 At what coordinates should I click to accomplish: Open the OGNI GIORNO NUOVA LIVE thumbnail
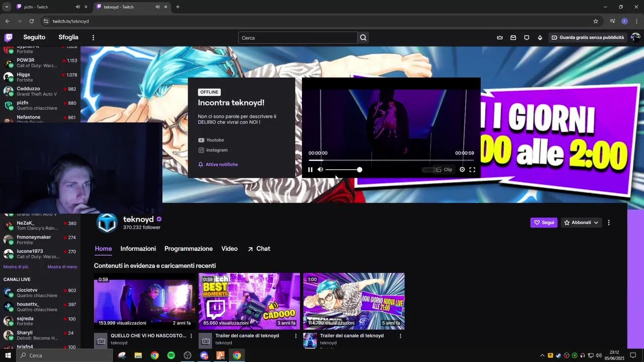click(354, 301)
